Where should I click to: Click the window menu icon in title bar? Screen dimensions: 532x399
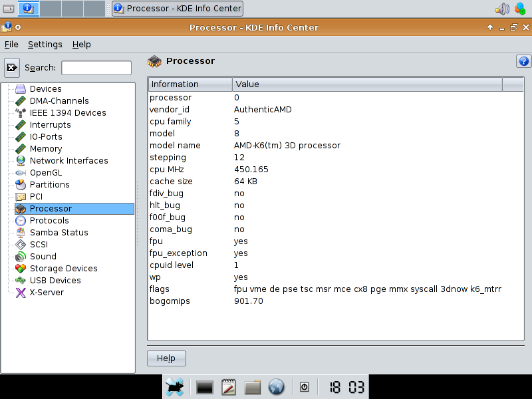pos(7,27)
